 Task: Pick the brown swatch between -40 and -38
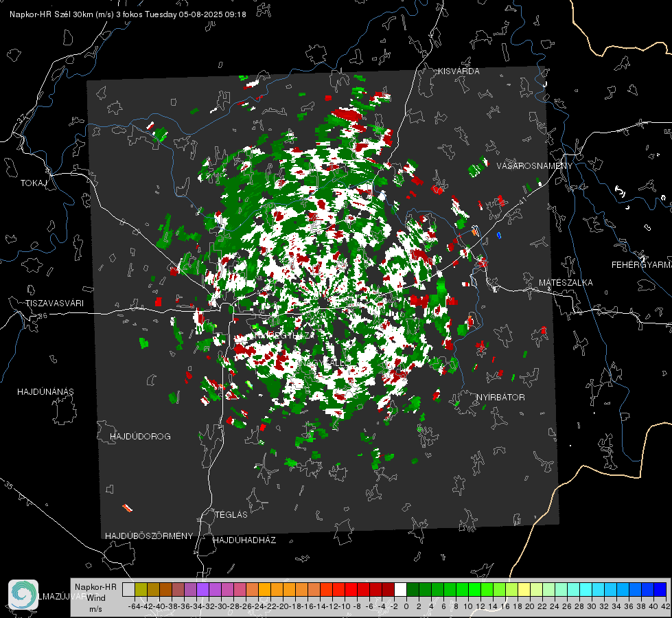165,589
